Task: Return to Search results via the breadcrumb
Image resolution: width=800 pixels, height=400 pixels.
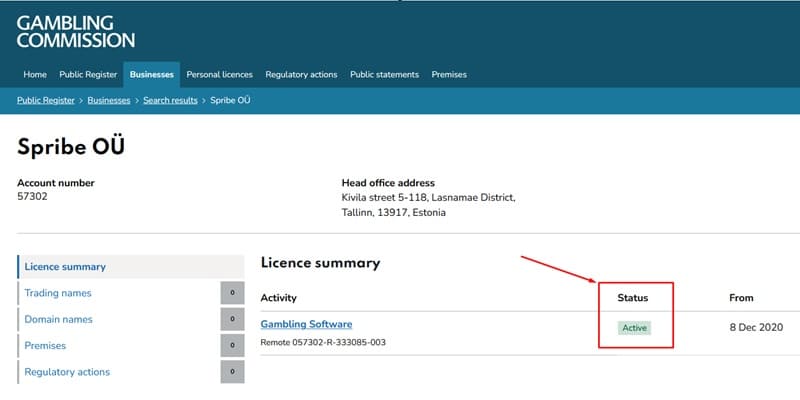Action: tap(170, 101)
